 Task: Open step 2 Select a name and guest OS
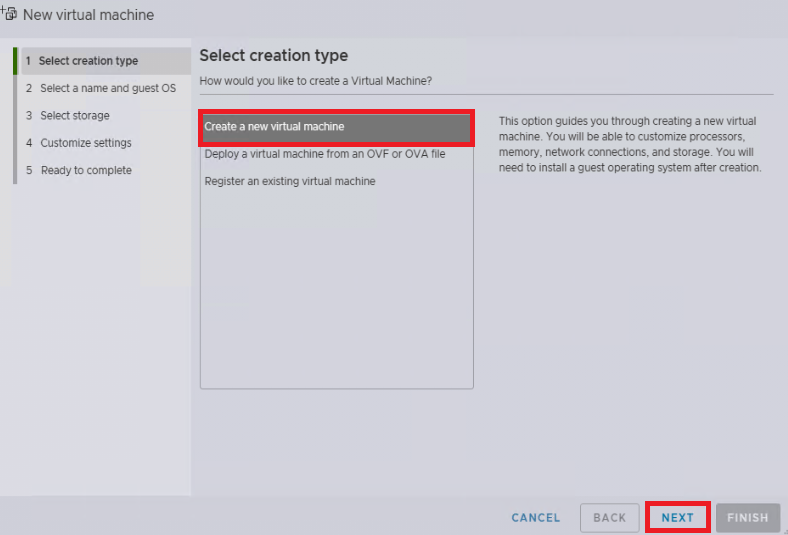pyautogui.click(x=106, y=88)
